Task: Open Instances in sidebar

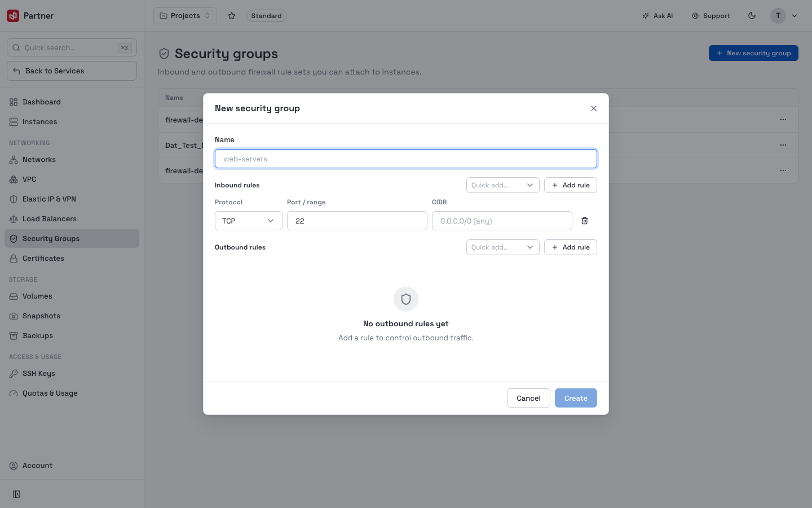Action: pos(72,122)
